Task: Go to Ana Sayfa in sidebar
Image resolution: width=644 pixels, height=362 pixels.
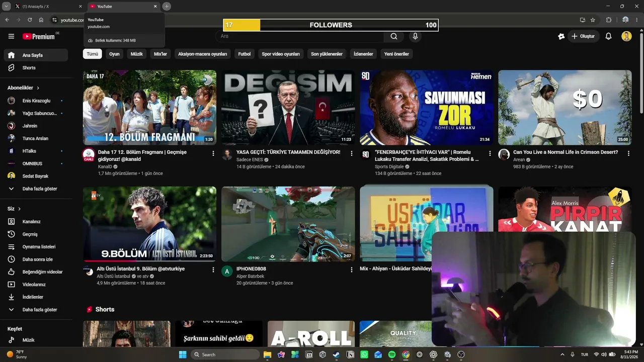Action: 35,55
